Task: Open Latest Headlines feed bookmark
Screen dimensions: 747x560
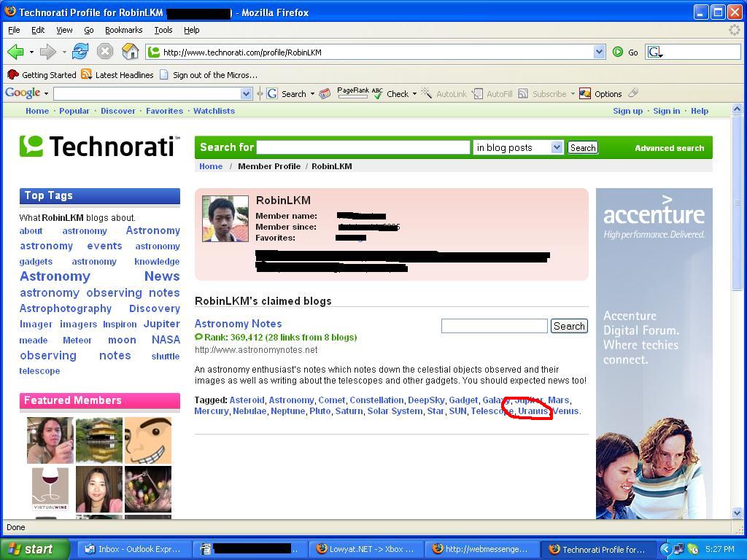Action: point(117,75)
